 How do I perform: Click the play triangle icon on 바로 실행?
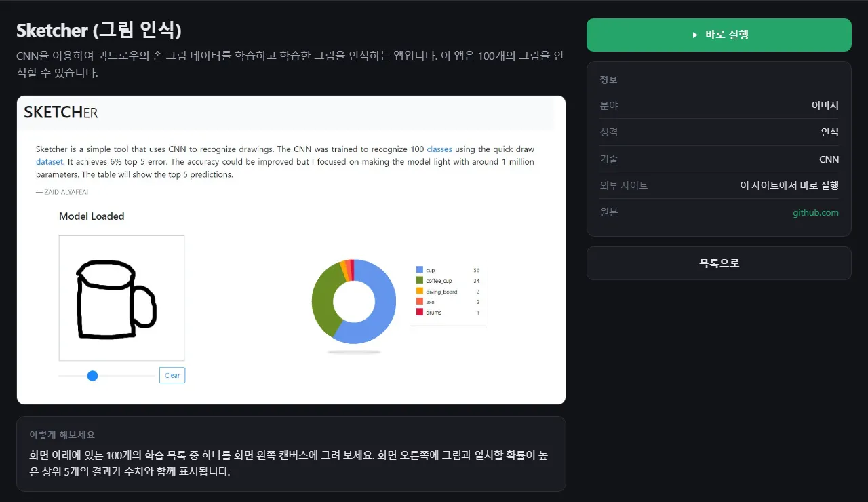click(x=695, y=35)
